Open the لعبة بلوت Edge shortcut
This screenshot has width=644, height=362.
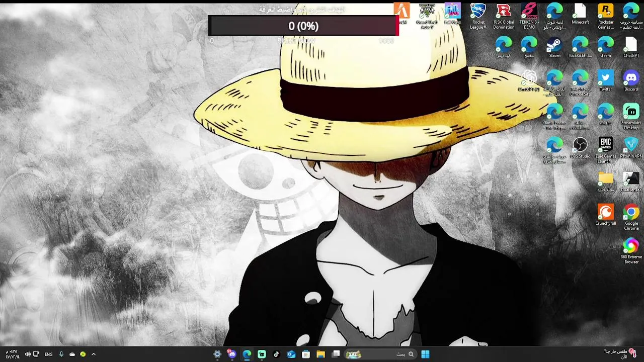point(554,16)
